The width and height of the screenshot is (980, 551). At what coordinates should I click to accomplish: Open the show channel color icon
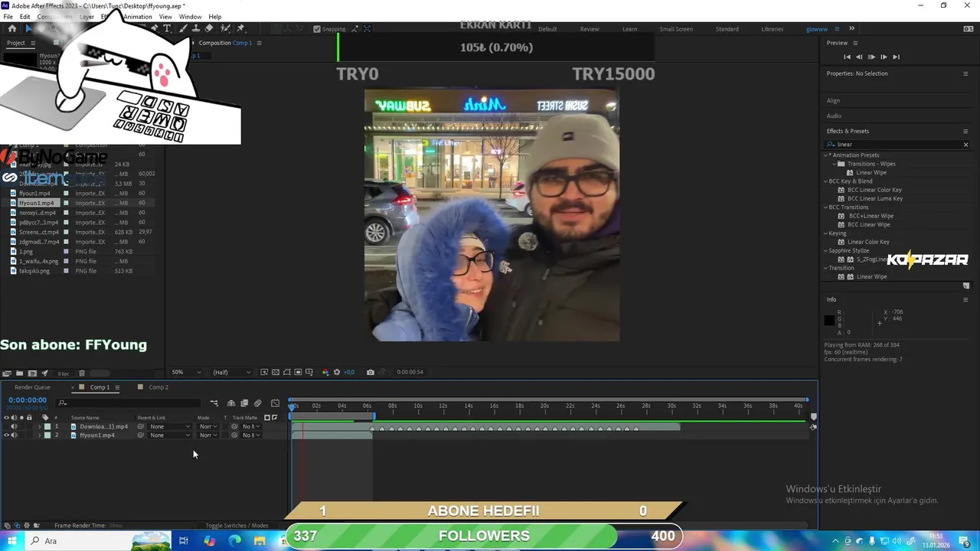coord(325,372)
